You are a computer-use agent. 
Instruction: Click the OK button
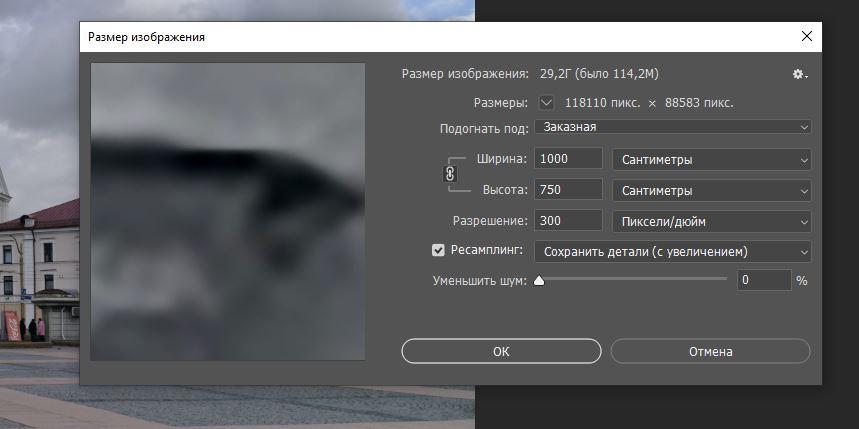(x=501, y=351)
